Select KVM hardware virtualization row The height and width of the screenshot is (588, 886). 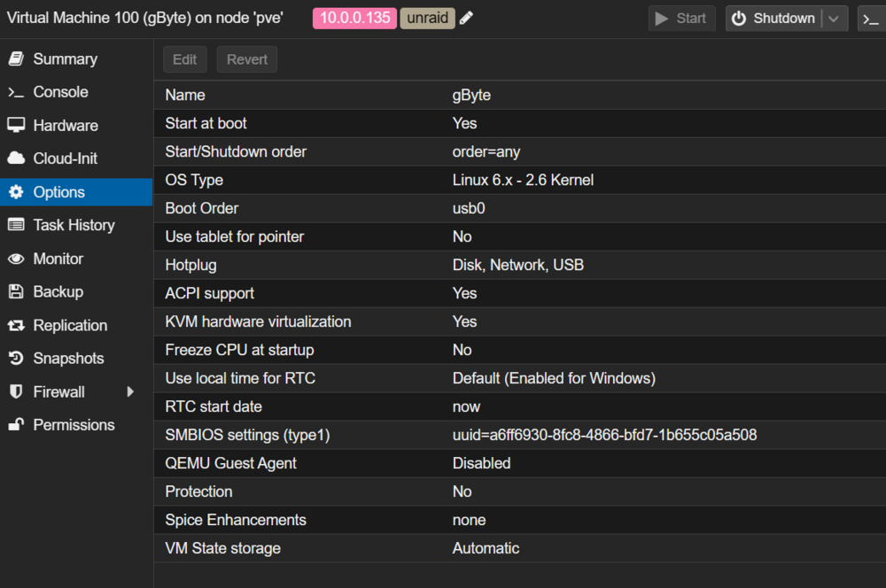520,321
